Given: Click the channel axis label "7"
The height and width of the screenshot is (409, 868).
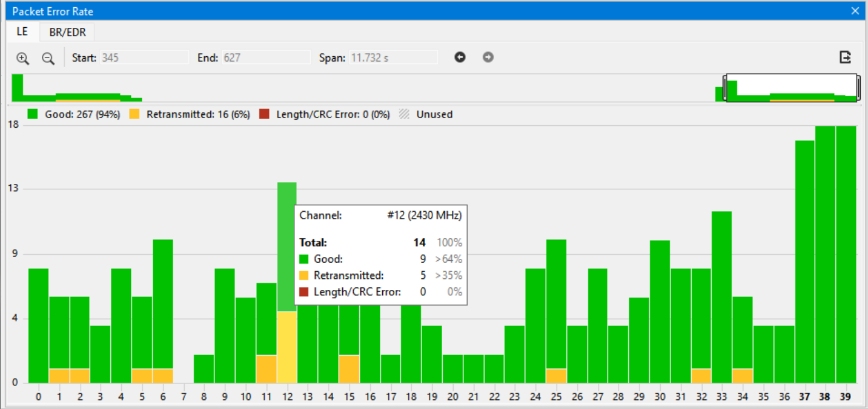Looking at the screenshot, I should click(184, 397).
